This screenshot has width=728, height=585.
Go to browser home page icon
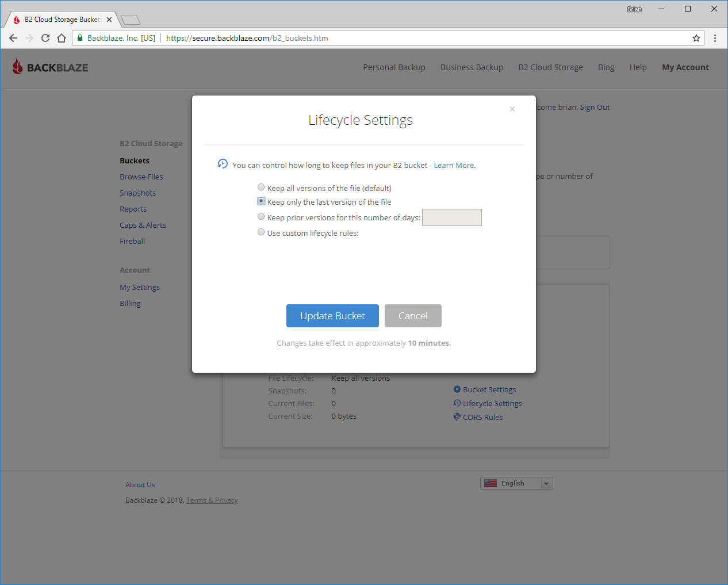coord(62,38)
